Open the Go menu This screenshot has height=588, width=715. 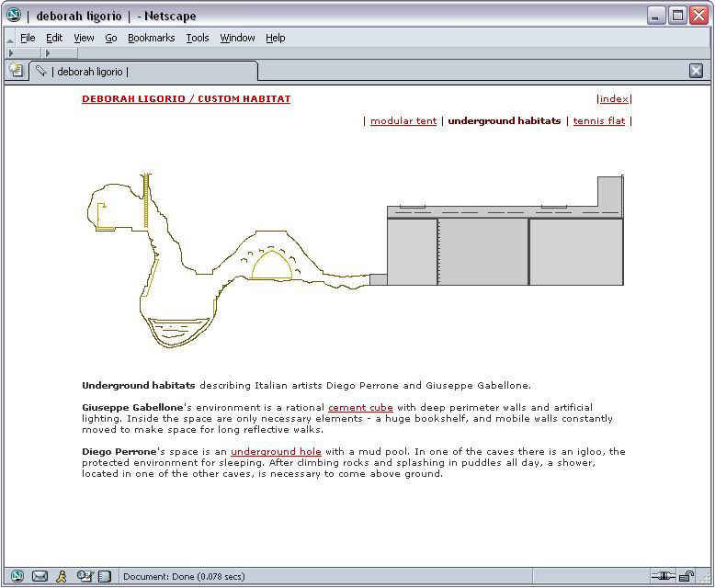(x=111, y=38)
